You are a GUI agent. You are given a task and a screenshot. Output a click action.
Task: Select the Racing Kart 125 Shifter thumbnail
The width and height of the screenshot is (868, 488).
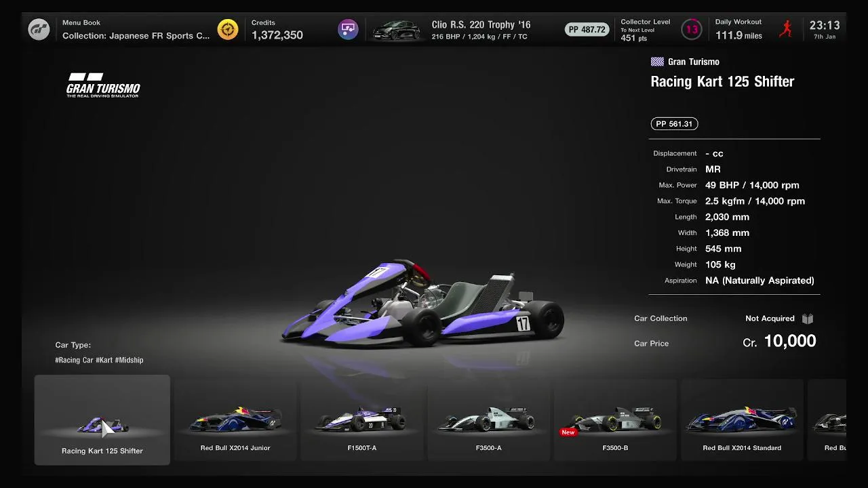coord(102,420)
